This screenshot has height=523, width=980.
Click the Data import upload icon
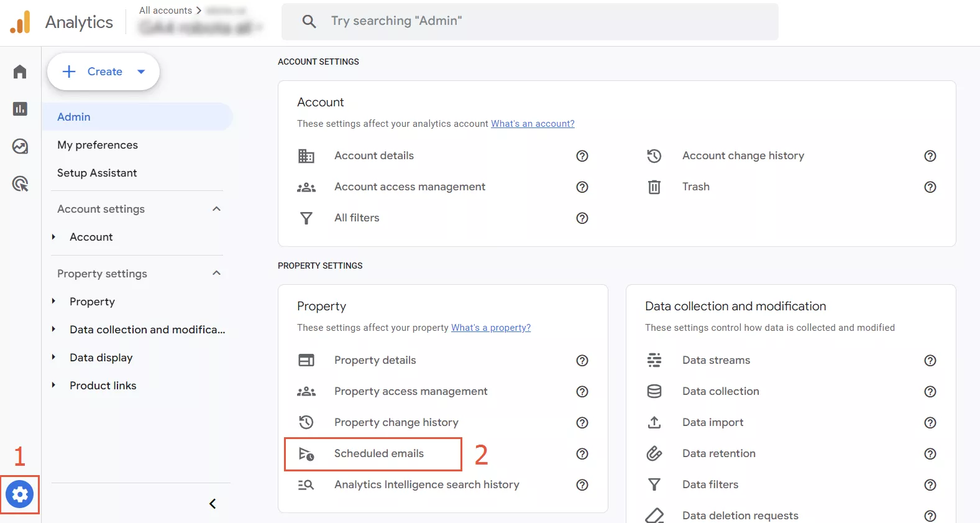pos(654,422)
